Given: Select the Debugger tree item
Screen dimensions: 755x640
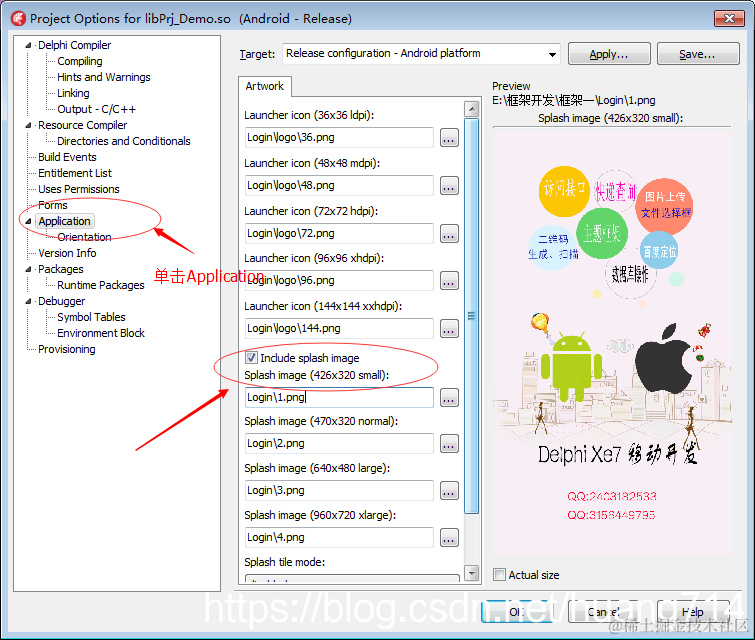Looking at the screenshot, I should pyautogui.click(x=61, y=301).
